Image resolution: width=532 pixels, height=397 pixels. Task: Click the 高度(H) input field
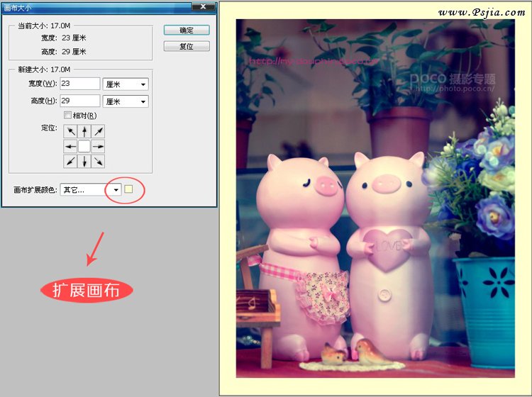pos(80,101)
